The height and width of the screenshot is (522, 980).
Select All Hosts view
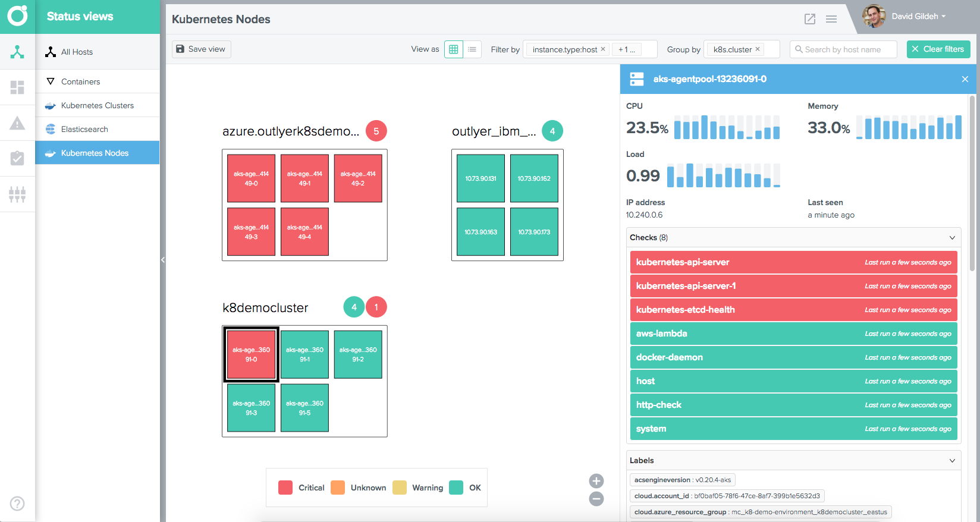pos(98,52)
